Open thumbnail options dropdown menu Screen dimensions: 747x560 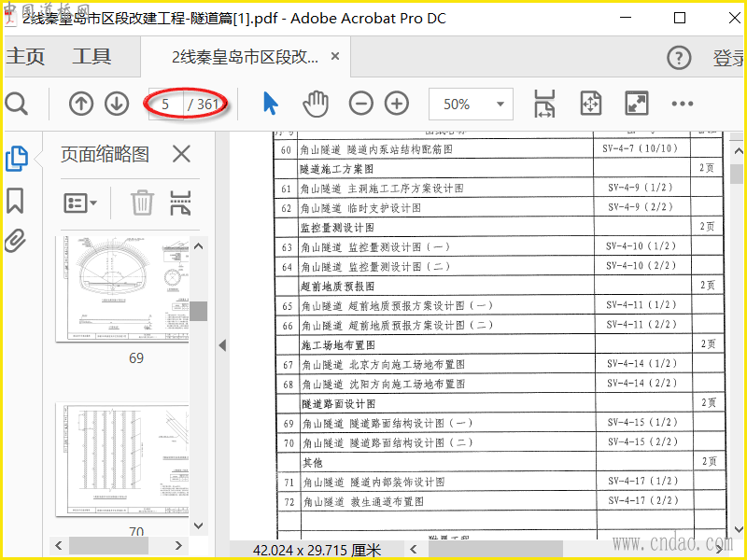coord(79,203)
